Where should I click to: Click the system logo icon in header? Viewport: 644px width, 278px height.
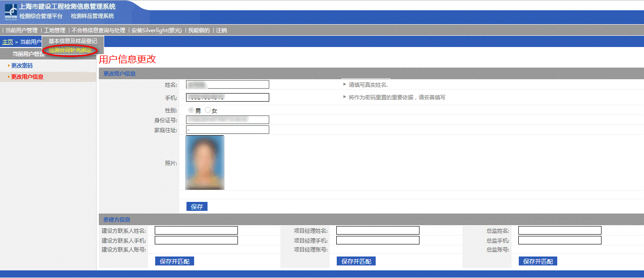coord(11,12)
